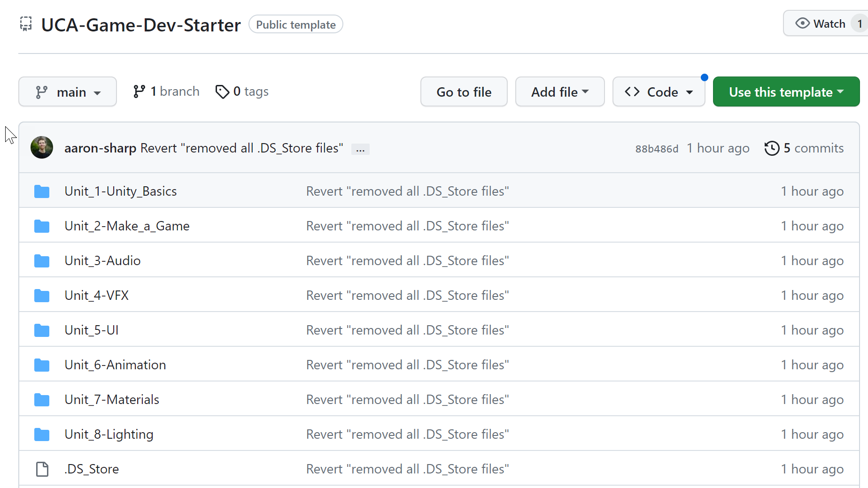This screenshot has height=488, width=868.
Task: Expand the Code dropdown menu
Action: pyautogui.click(x=659, y=92)
